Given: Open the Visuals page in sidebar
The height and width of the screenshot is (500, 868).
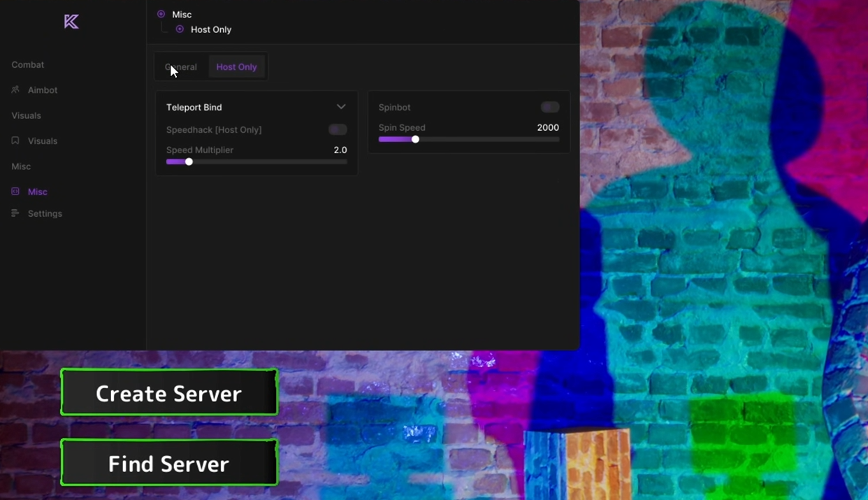Looking at the screenshot, I should pos(43,141).
